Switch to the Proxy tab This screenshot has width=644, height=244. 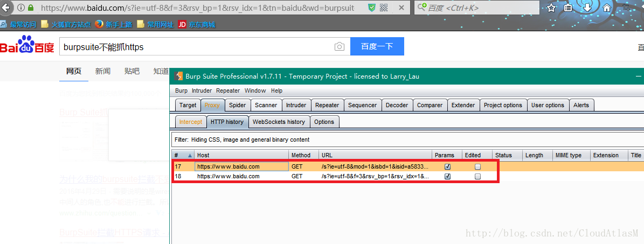point(212,105)
